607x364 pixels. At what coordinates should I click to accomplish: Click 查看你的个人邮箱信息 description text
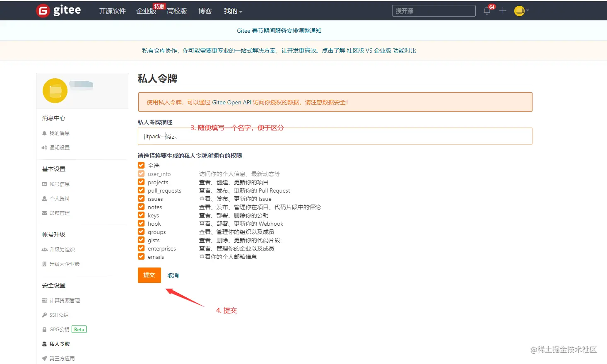pos(228,257)
